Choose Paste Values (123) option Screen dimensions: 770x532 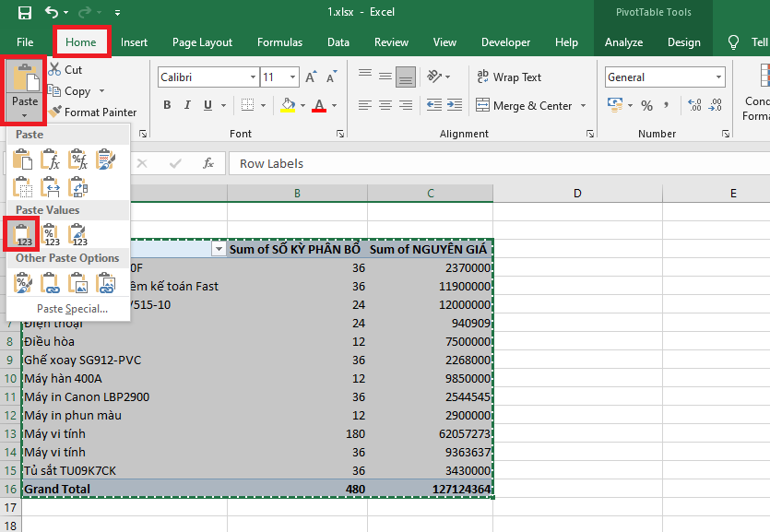[25, 234]
